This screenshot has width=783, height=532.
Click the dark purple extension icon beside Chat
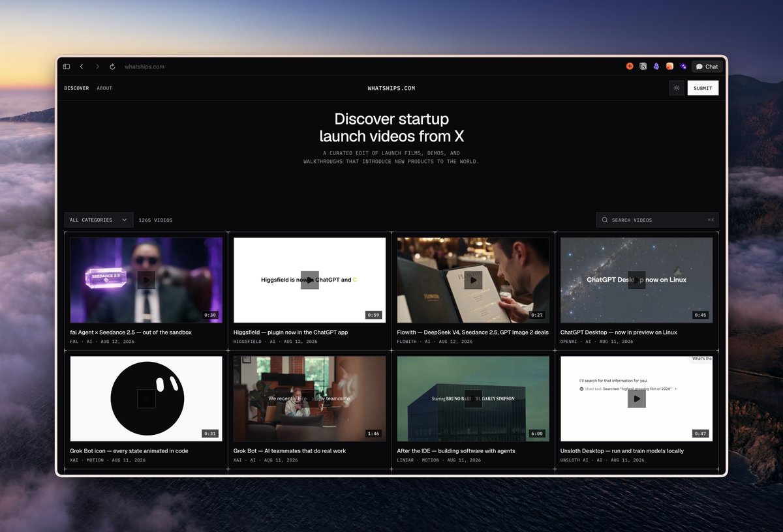(x=683, y=66)
